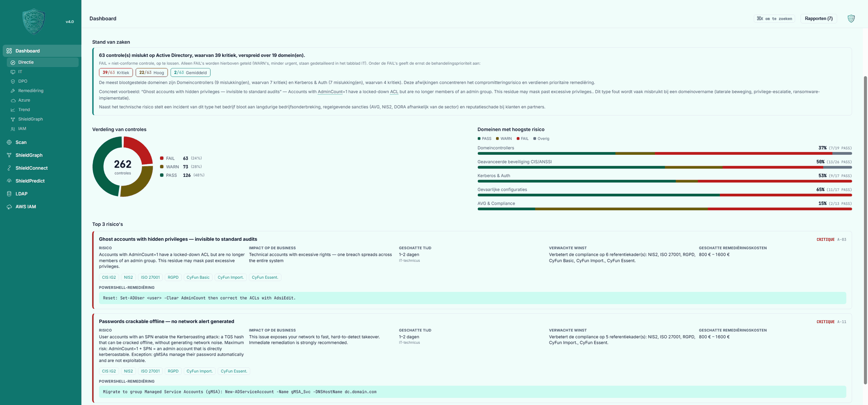
Task: Click the shield logo in the sidebar
Action: [x=33, y=21]
